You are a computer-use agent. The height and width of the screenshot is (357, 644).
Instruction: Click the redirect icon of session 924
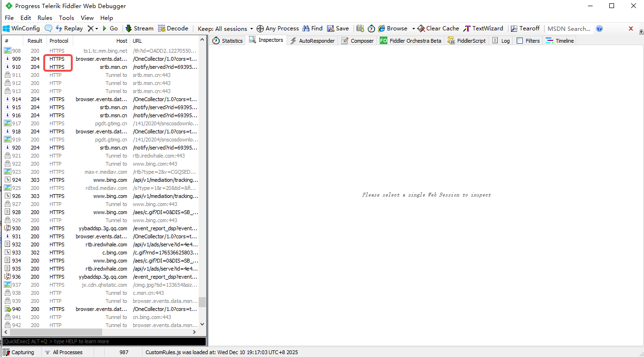point(8,180)
